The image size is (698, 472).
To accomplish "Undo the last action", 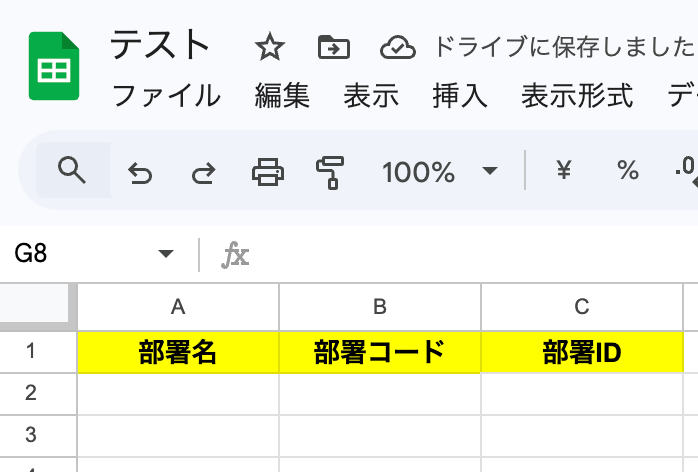I will coord(140,172).
